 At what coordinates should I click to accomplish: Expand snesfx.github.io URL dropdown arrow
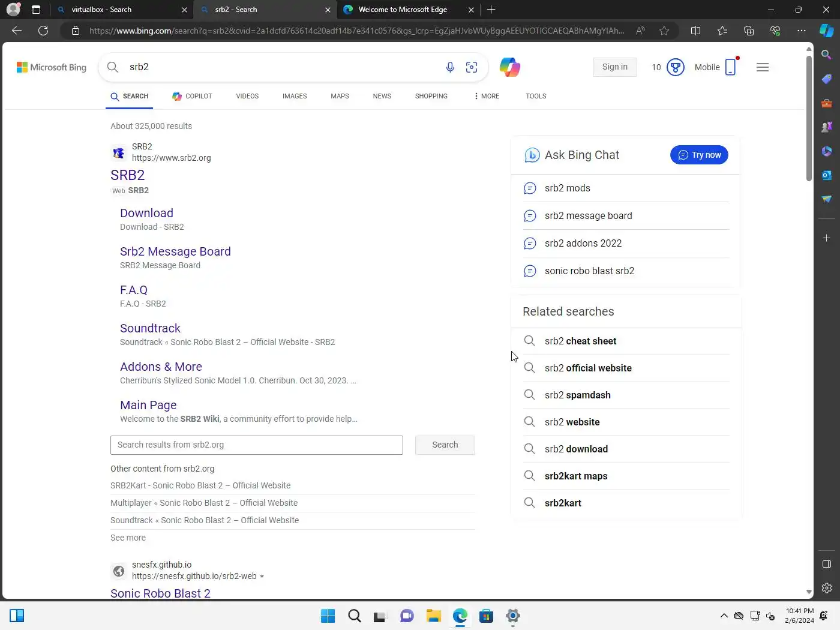coord(262,577)
